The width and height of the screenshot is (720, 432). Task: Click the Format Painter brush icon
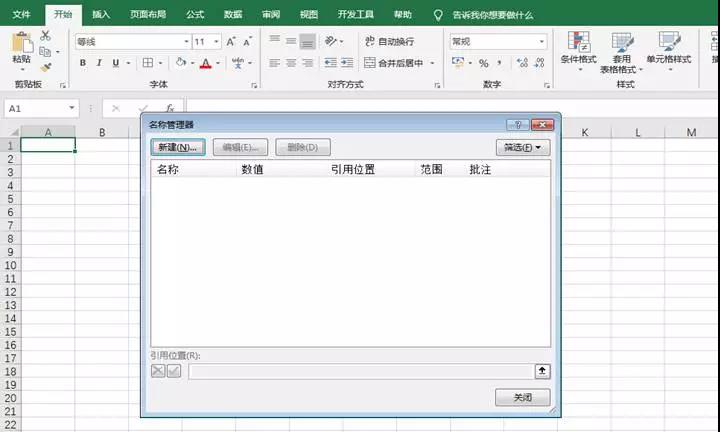pyautogui.click(x=45, y=67)
